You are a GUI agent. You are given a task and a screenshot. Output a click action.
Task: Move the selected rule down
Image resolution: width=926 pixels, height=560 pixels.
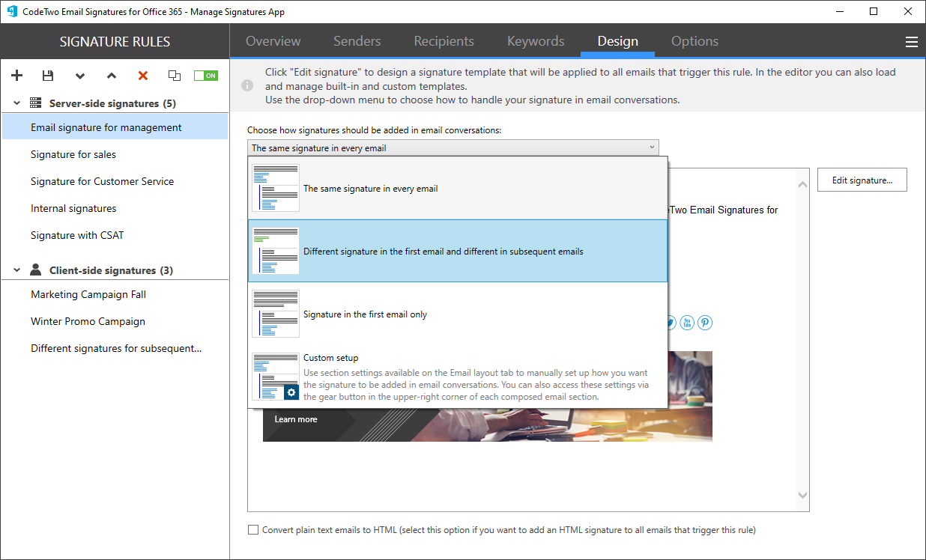79,75
